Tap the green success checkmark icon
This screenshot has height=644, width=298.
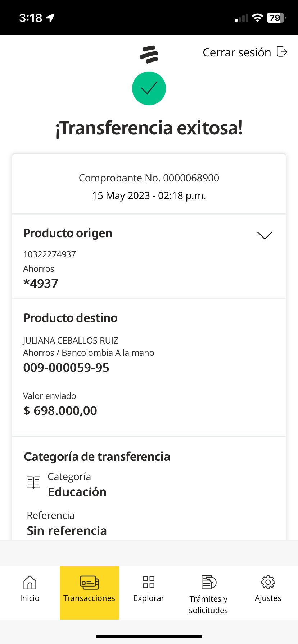tap(149, 88)
